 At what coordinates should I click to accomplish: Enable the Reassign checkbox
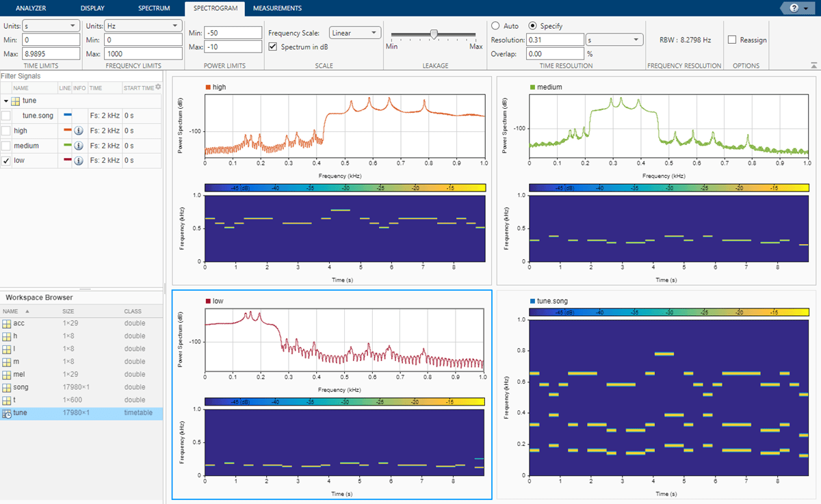732,40
